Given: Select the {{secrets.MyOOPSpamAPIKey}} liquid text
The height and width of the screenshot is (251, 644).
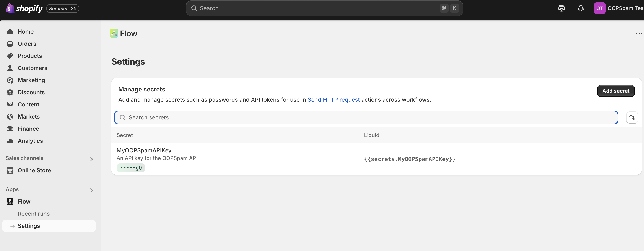Looking at the screenshot, I should pyautogui.click(x=410, y=159).
